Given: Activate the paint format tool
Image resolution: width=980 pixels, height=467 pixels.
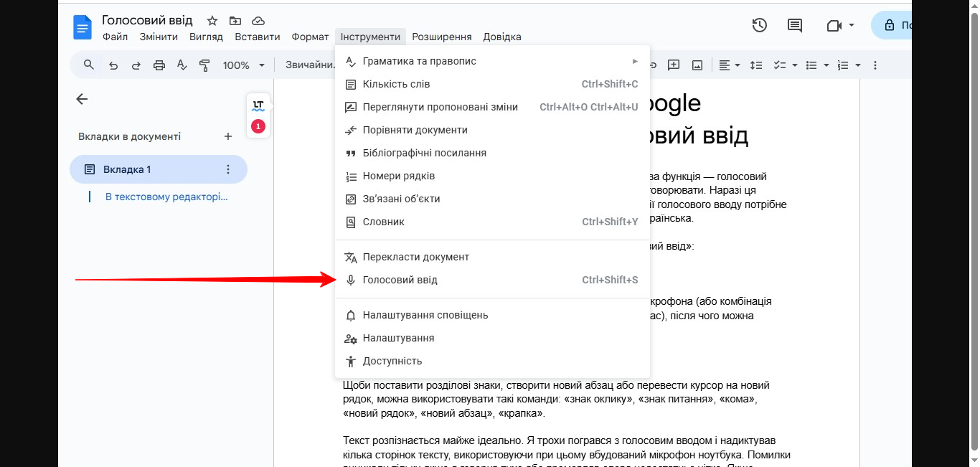Looking at the screenshot, I should tap(204, 65).
